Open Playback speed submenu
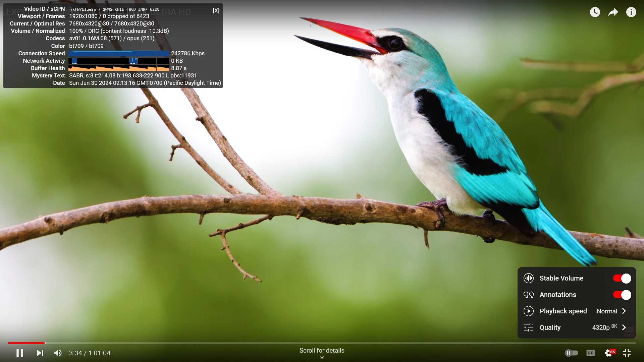This screenshot has height=362, width=644. 577,311
